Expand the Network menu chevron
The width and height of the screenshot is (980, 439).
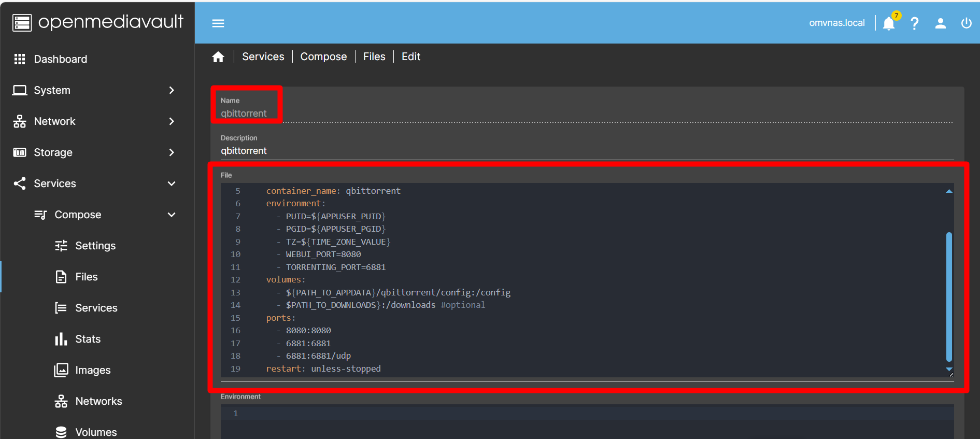(x=172, y=121)
